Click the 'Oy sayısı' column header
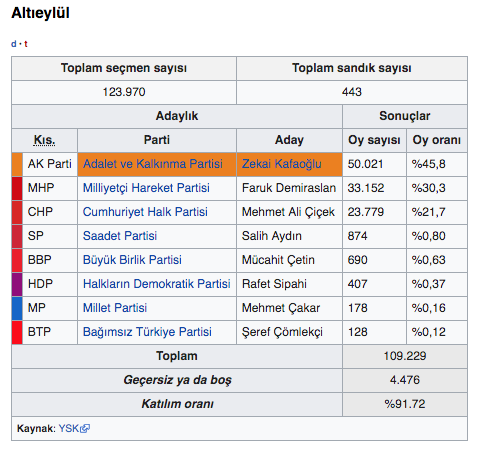This screenshot has height=453, width=488. point(374,140)
